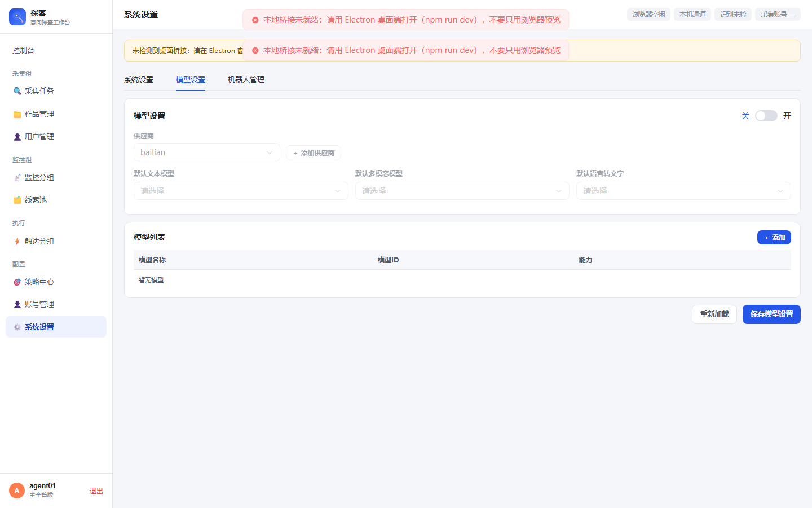Open the 默认文本模型 dropdown
This screenshot has height=508, width=812.
(x=241, y=191)
